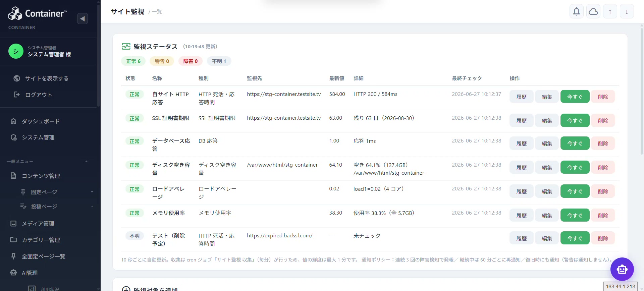Screen dimensions: 644x291
Task: Click the load1=0.02 detail text
Action: 378,189
